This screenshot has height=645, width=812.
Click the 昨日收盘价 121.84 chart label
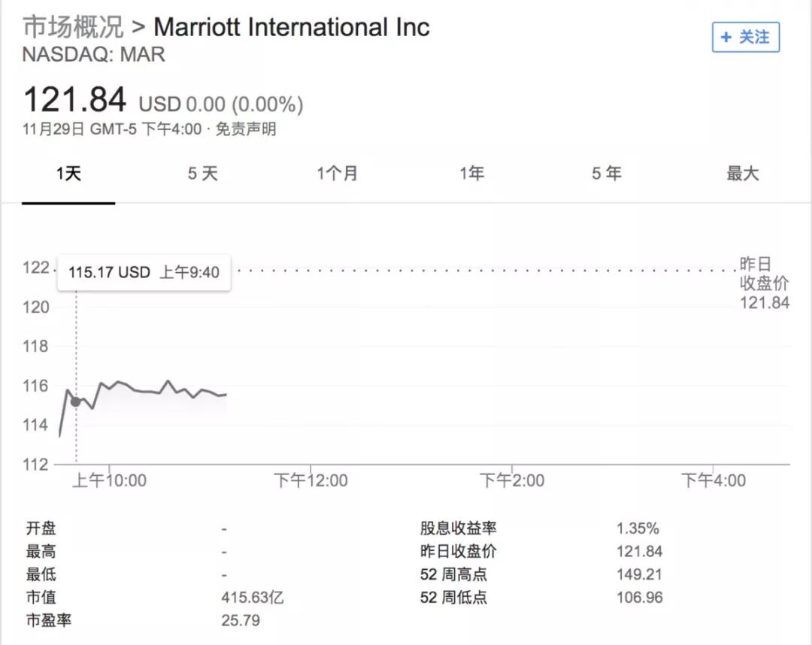[765, 283]
